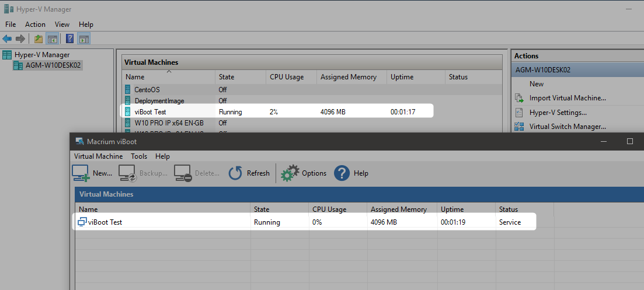
Task: Toggle the Show/Hide Action Pane icon
Action: pos(84,39)
